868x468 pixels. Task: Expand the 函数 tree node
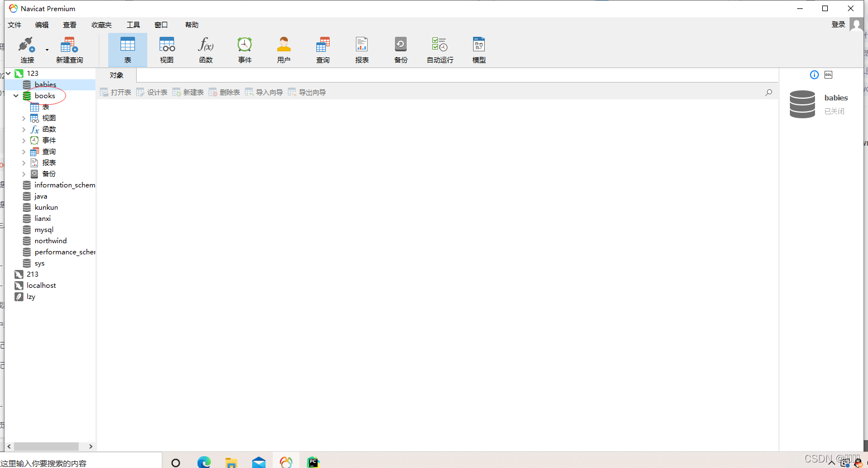click(x=24, y=129)
